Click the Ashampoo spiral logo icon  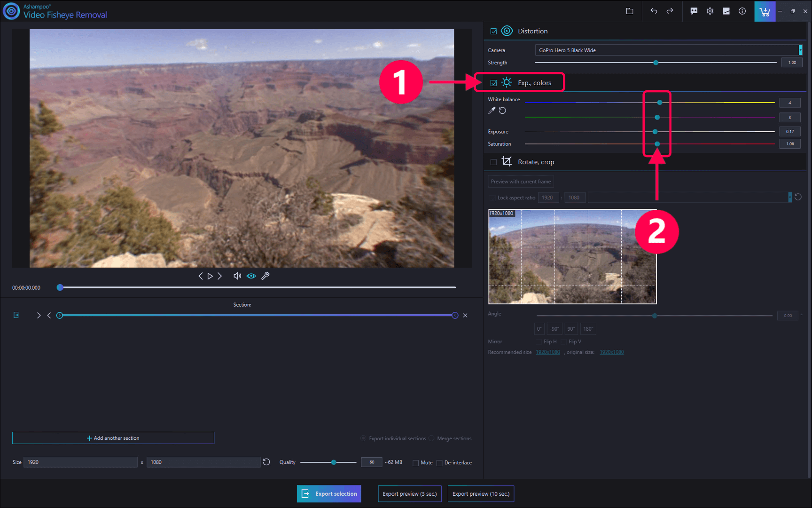click(11, 11)
